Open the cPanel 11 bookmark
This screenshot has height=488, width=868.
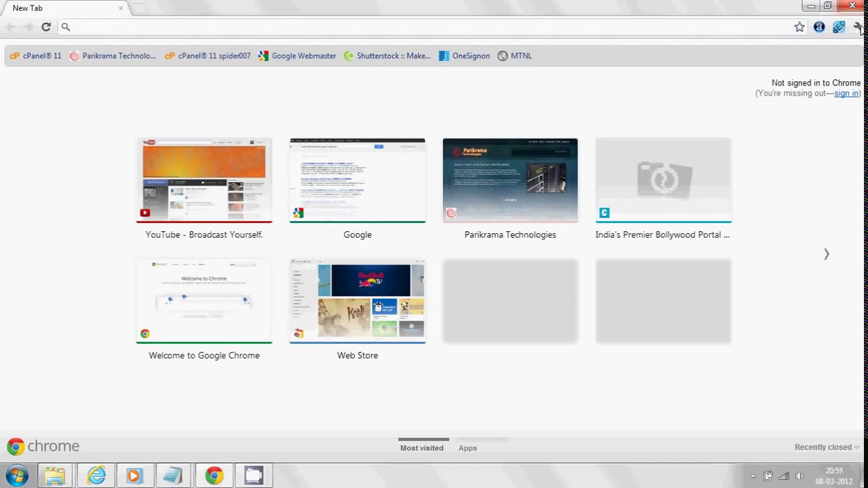(x=35, y=56)
